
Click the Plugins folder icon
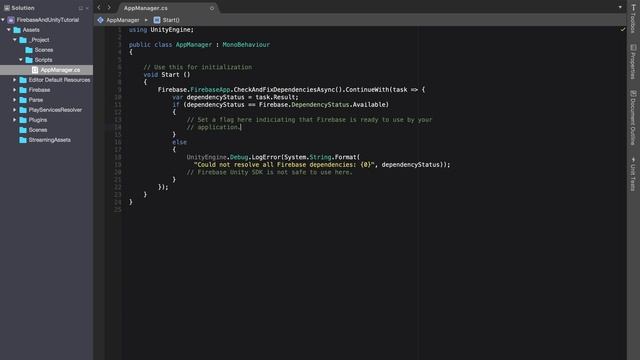(23, 120)
